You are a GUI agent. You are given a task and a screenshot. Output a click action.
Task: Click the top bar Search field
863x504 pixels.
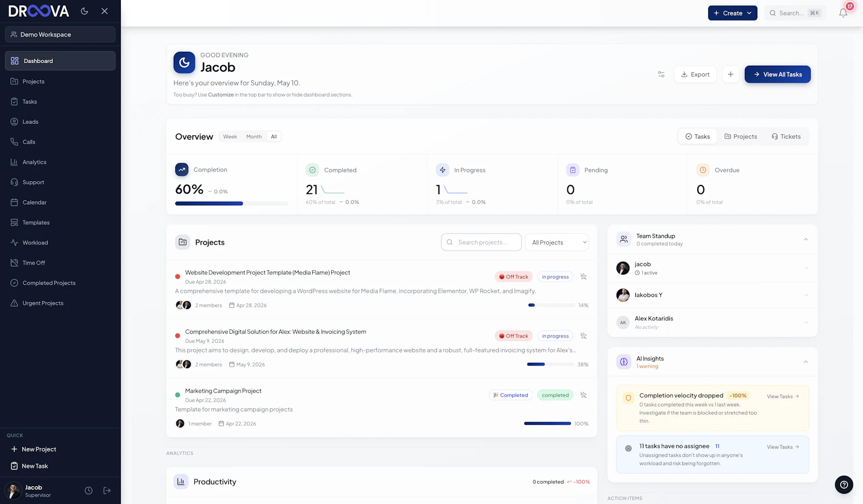(795, 13)
